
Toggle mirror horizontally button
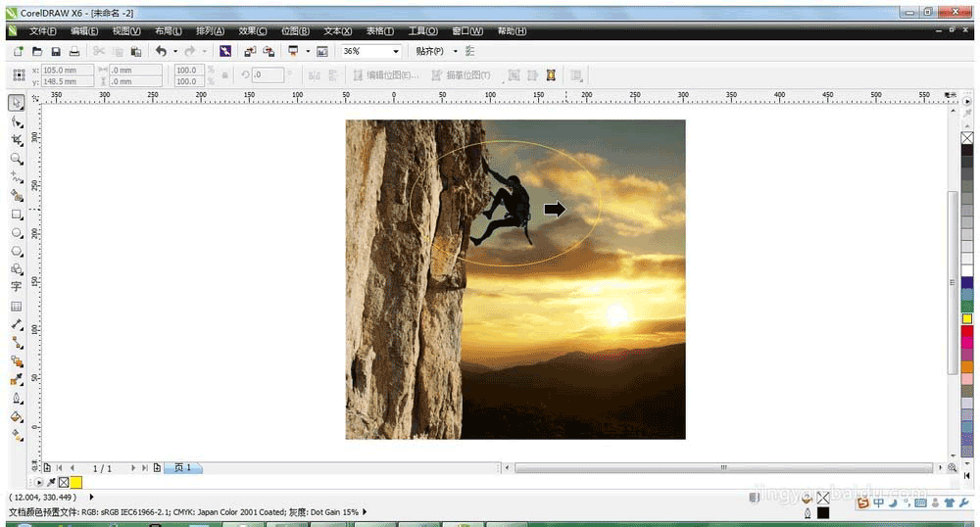315,75
